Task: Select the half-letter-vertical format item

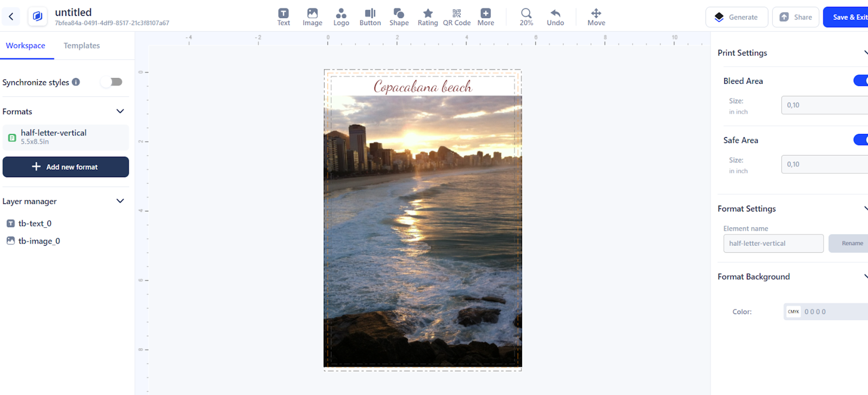Action: tap(66, 137)
